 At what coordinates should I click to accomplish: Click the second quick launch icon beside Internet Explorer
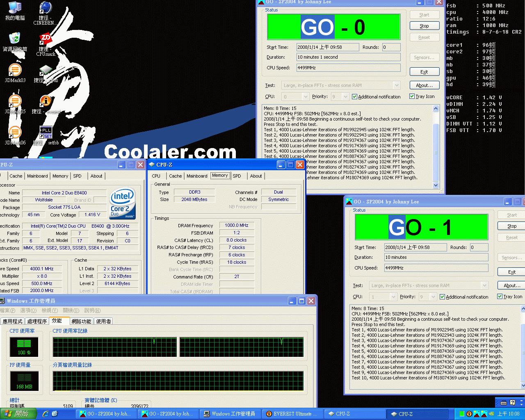point(55,414)
